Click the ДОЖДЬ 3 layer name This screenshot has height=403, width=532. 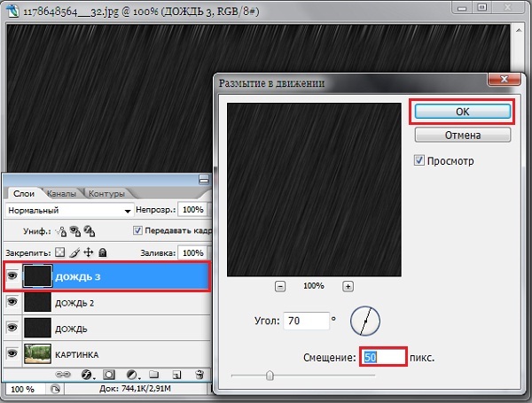click(77, 276)
